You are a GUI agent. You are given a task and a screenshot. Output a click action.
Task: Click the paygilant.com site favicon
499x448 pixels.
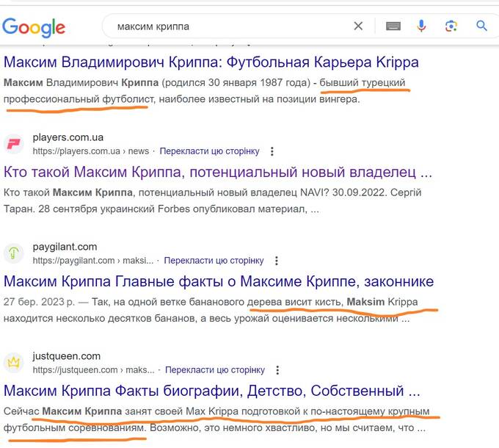(14, 253)
